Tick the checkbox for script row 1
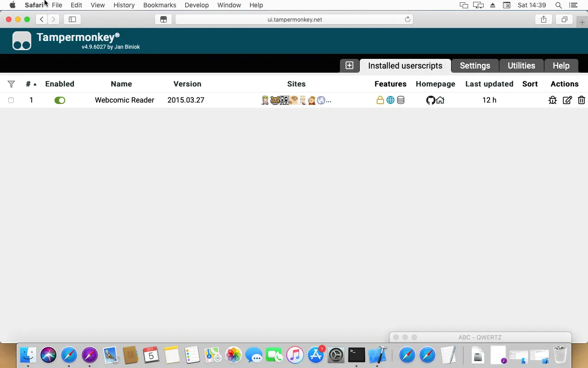This screenshot has height=368, width=588. point(11,100)
